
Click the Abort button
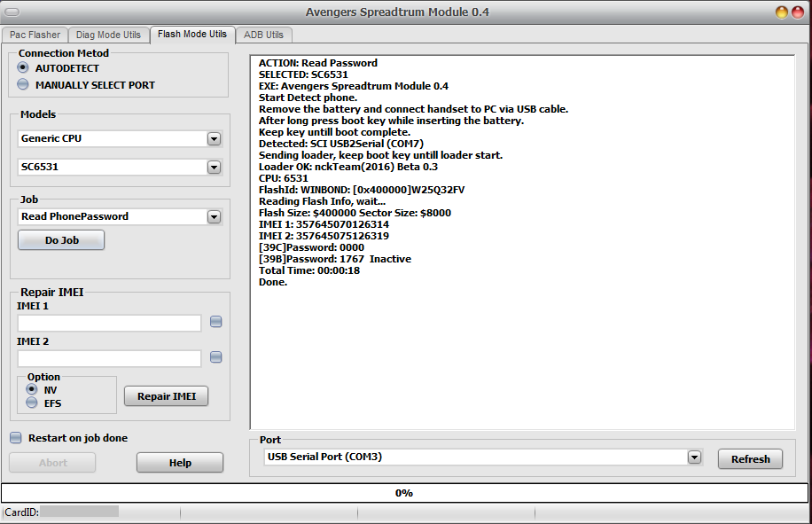(x=52, y=463)
